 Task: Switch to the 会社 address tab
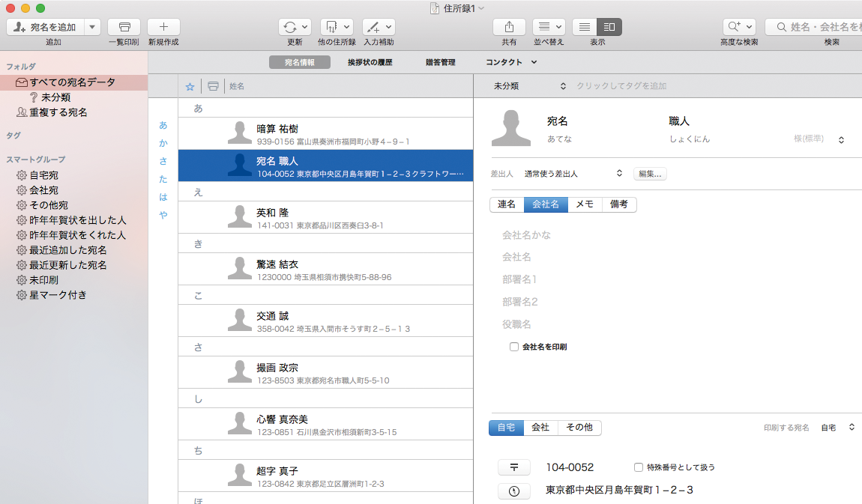[x=540, y=428]
